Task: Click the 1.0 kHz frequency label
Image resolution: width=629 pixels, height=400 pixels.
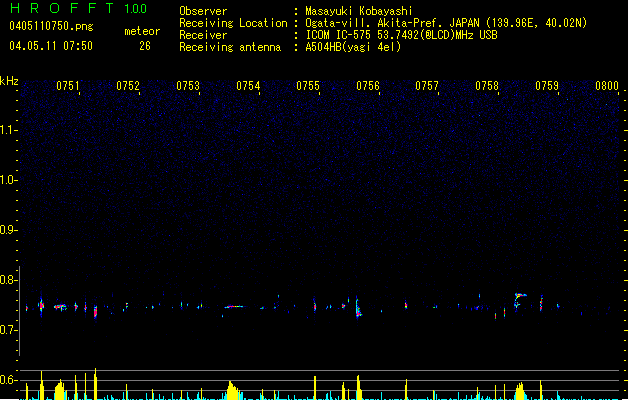Action: pos(8,180)
